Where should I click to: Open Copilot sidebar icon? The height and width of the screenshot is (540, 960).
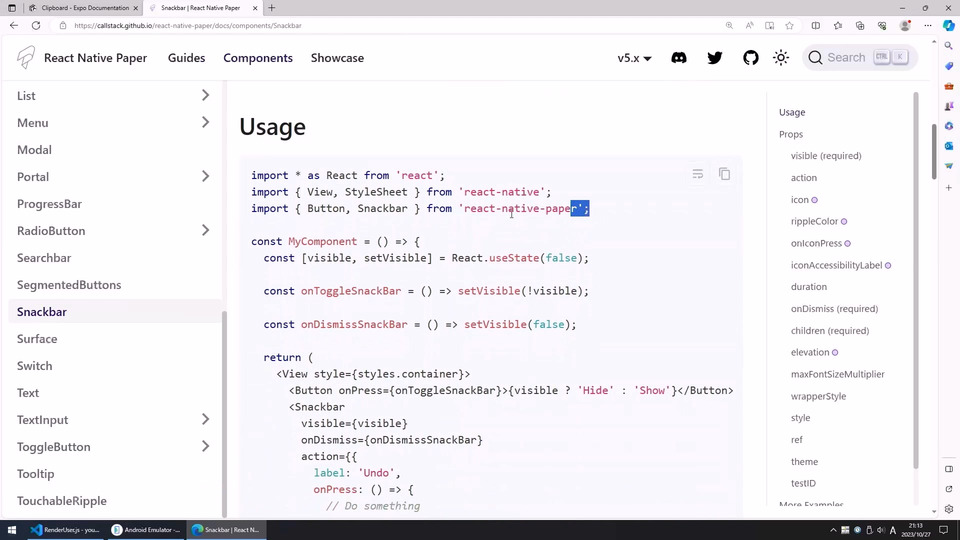tap(948, 26)
